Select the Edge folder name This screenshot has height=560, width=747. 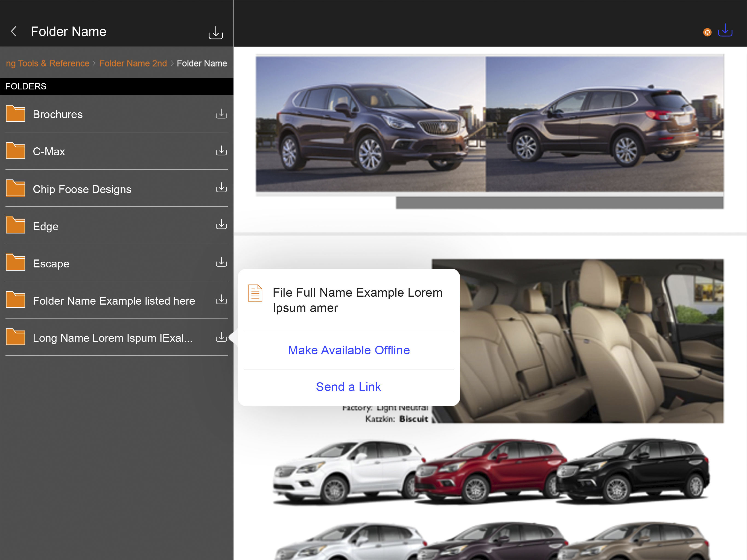[x=46, y=227]
